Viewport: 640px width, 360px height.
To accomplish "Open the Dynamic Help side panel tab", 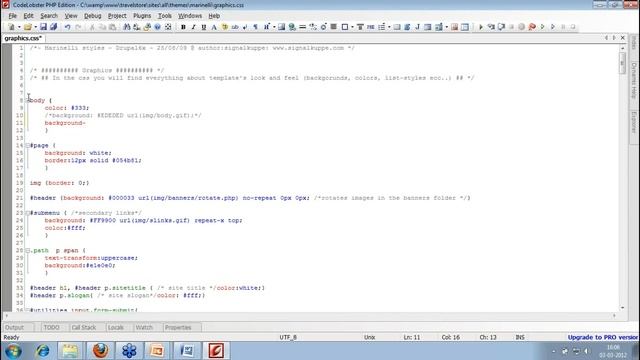I will [634, 80].
